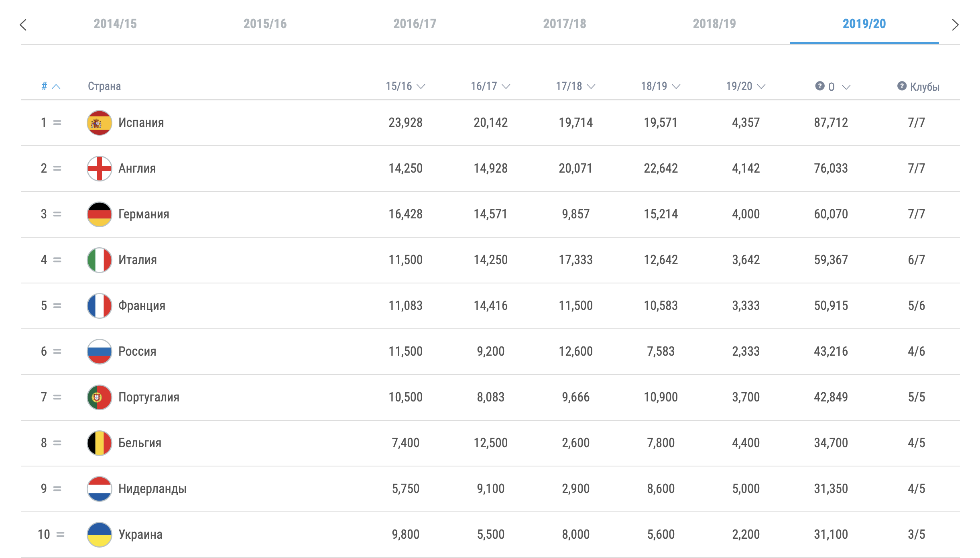Switch to the 2017/18 season tab
Viewport: 980px width, 558px height.
(x=564, y=24)
